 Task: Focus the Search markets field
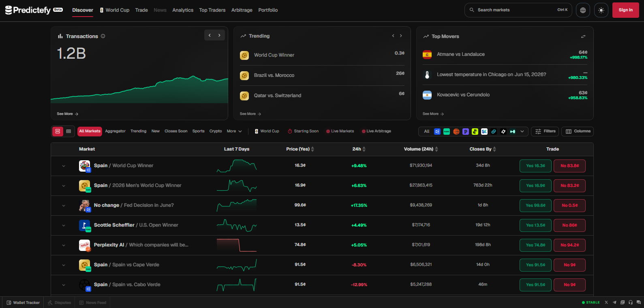[x=518, y=10]
